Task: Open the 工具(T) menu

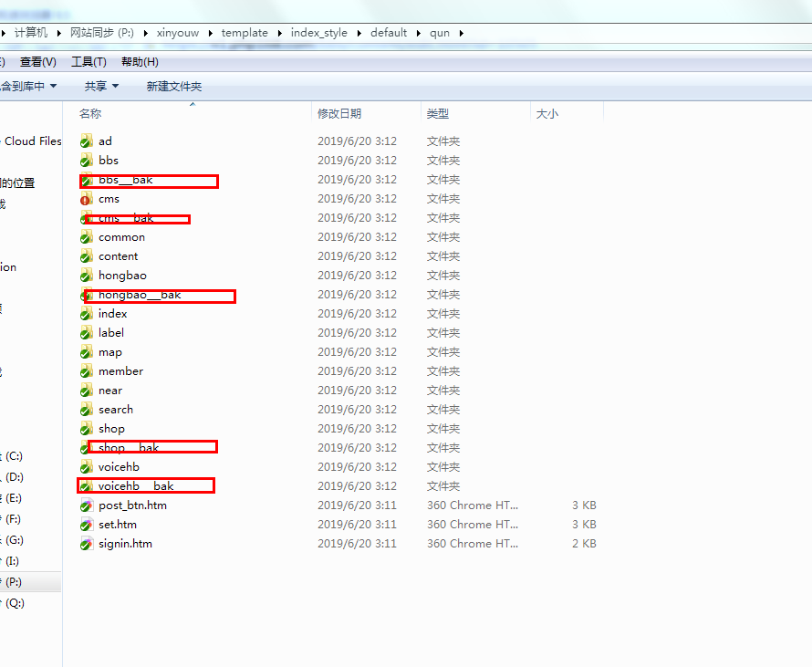Action: [x=88, y=62]
